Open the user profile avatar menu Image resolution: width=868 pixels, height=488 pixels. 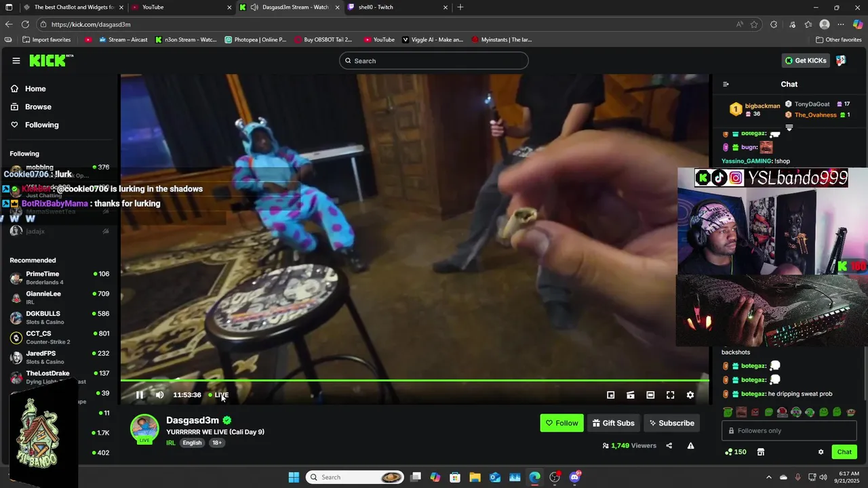pyautogui.click(x=841, y=60)
